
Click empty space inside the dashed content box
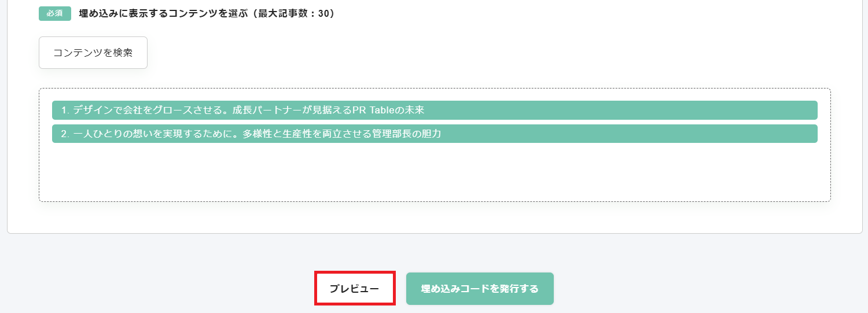click(434, 174)
